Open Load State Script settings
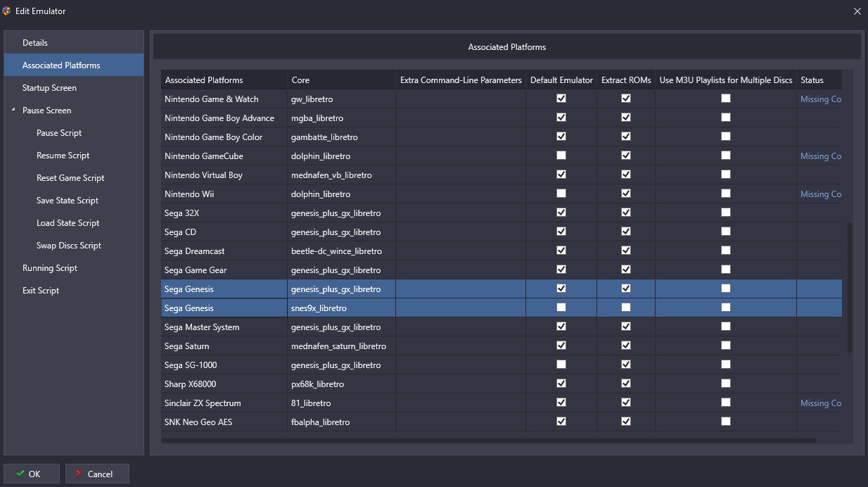This screenshot has height=487, width=868. coord(68,223)
